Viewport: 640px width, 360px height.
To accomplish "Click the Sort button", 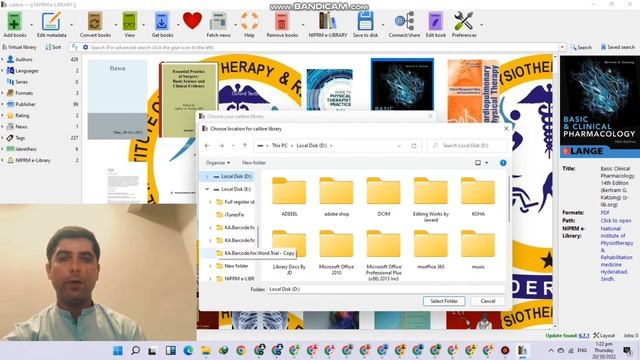I will coord(53,47).
